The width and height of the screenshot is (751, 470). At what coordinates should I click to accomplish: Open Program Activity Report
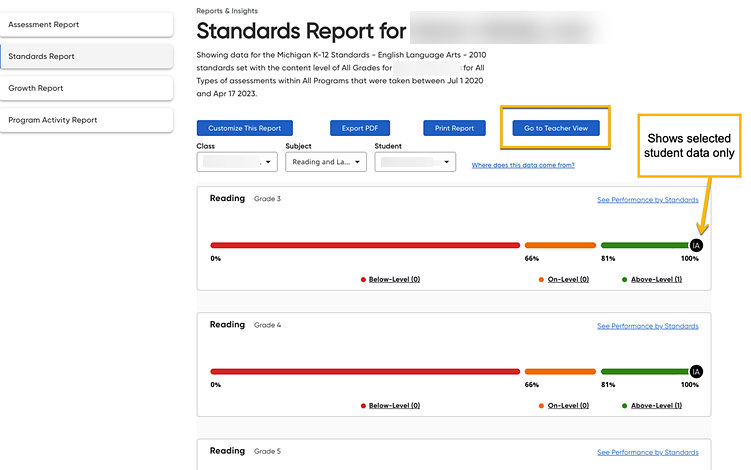click(x=87, y=120)
